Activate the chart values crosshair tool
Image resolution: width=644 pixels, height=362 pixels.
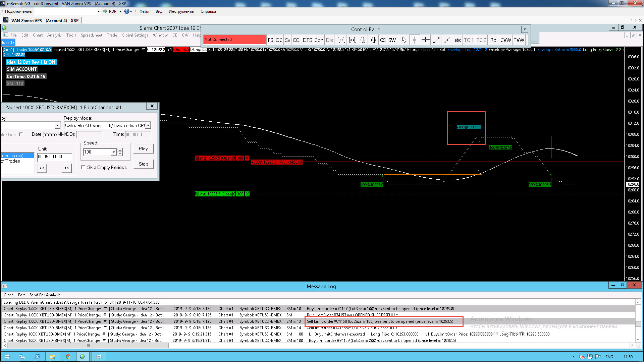coord(415,40)
